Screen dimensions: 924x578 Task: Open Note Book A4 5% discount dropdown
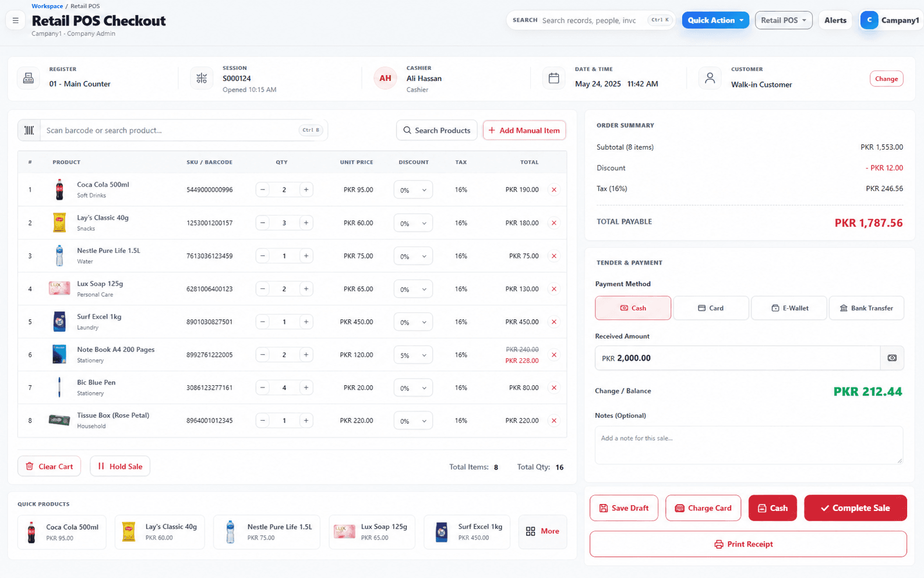coord(413,355)
